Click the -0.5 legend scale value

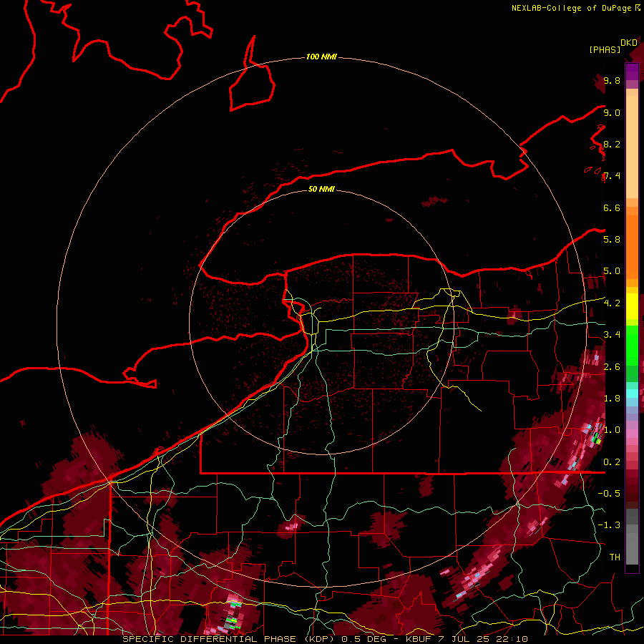(x=610, y=494)
